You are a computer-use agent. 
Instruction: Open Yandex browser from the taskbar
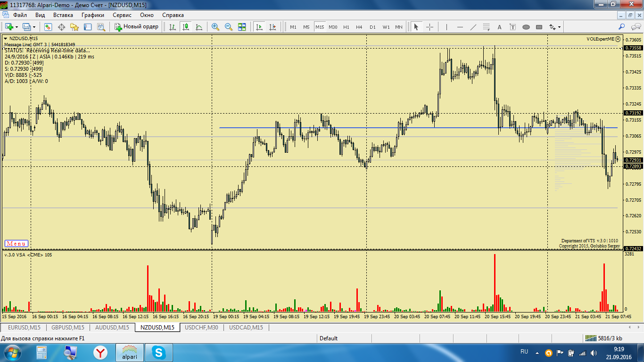pos(100,352)
